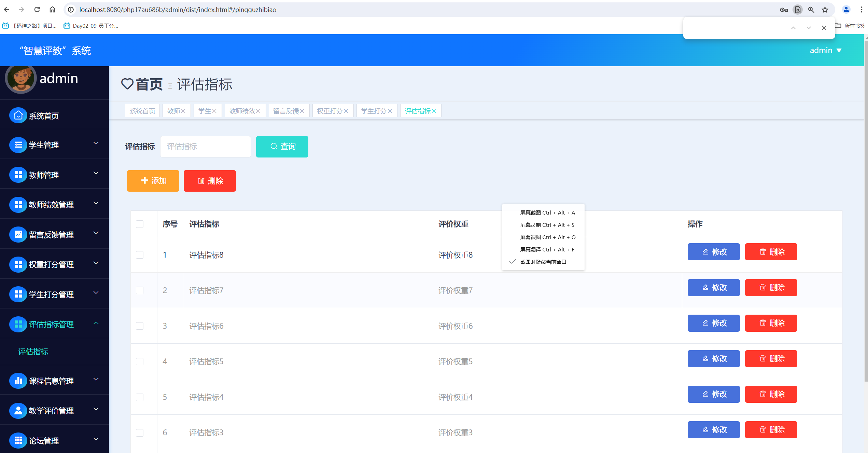Bookmark this page with star icon
The image size is (868, 453).
coord(825,10)
